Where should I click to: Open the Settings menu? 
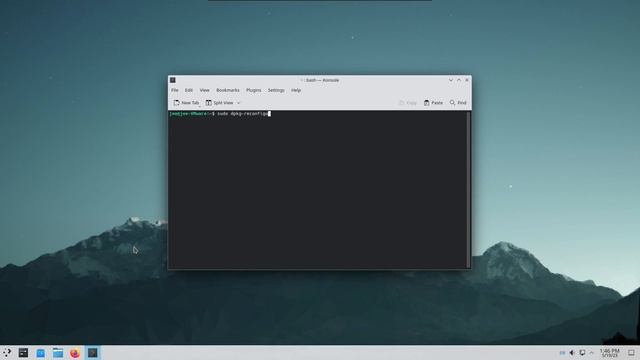[276, 90]
